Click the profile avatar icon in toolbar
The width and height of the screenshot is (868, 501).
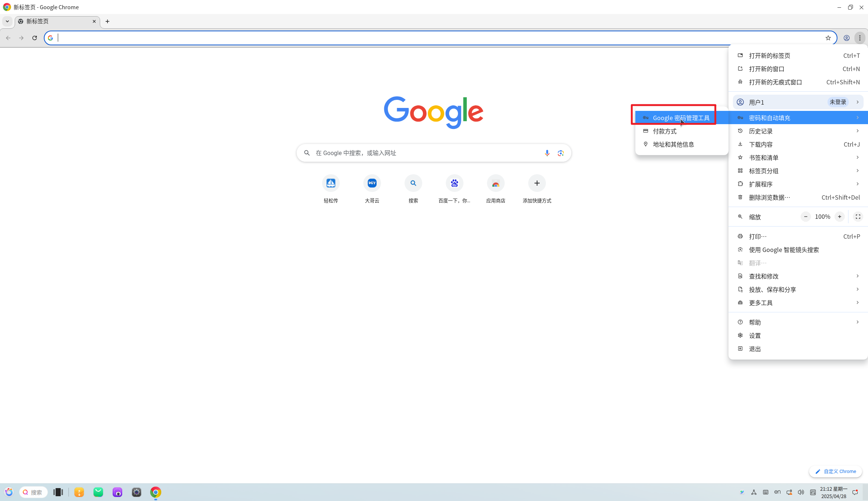pos(847,38)
